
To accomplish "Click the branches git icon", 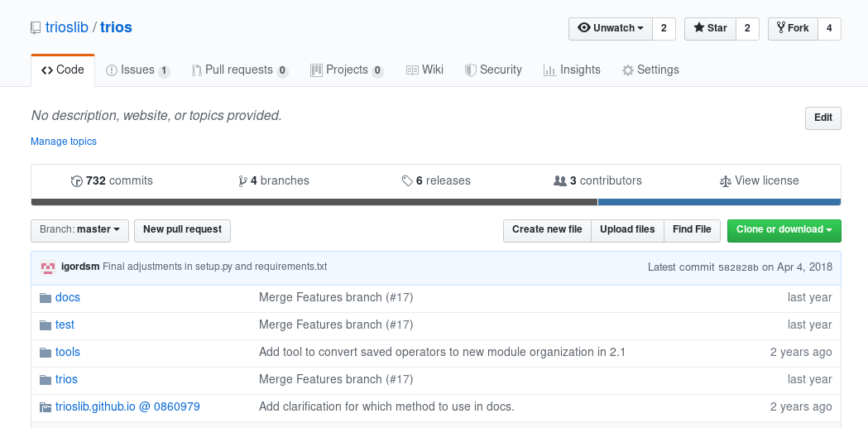I will (x=242, y=181).
